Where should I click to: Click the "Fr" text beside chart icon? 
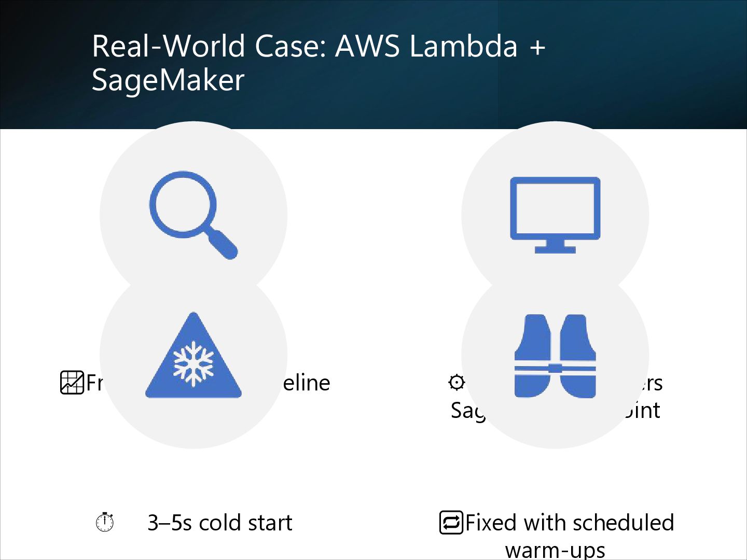tap(94, 383)
